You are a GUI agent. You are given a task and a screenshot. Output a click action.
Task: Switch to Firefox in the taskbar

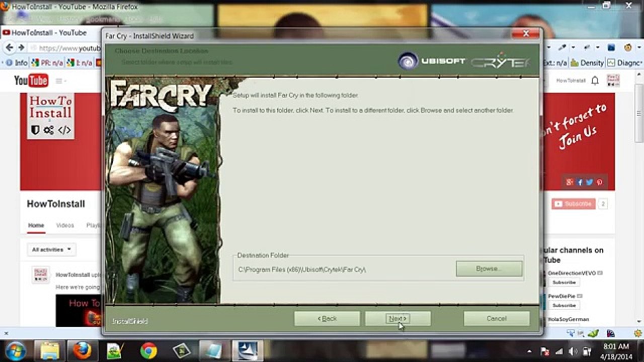coord(82,350)
